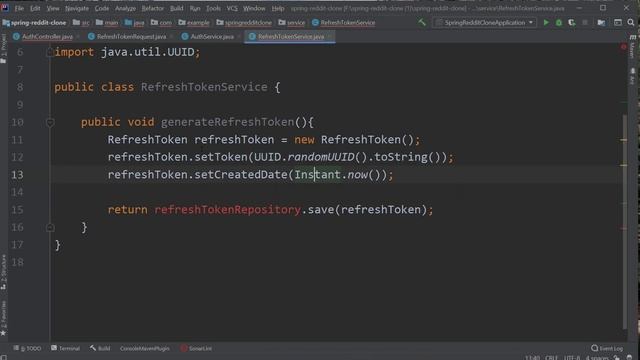Click the example package breadcrumb
This screenshot has width=640, height=360.
(194, 22)
